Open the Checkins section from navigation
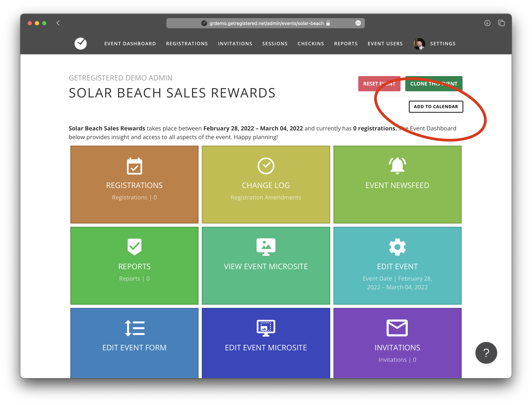This screenshot has height=405, width=532. (311, 44)
